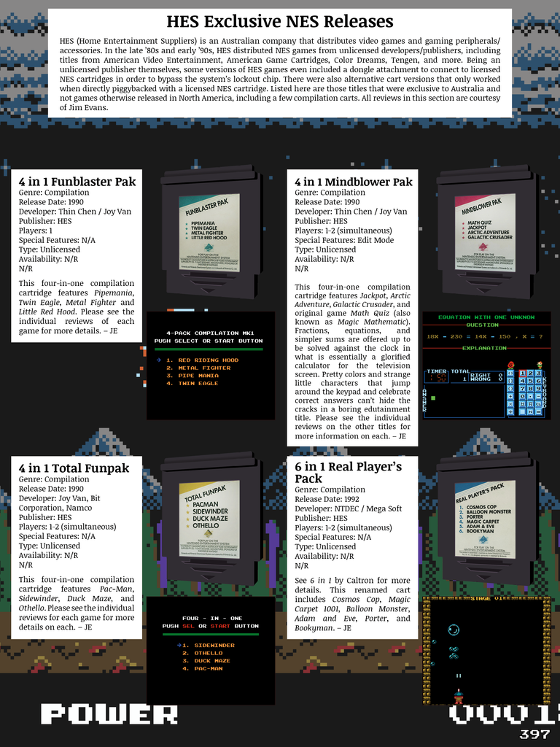Select the Funblaster Pak cartridge image
Screen dimensions: 560x747
point(211,233)
